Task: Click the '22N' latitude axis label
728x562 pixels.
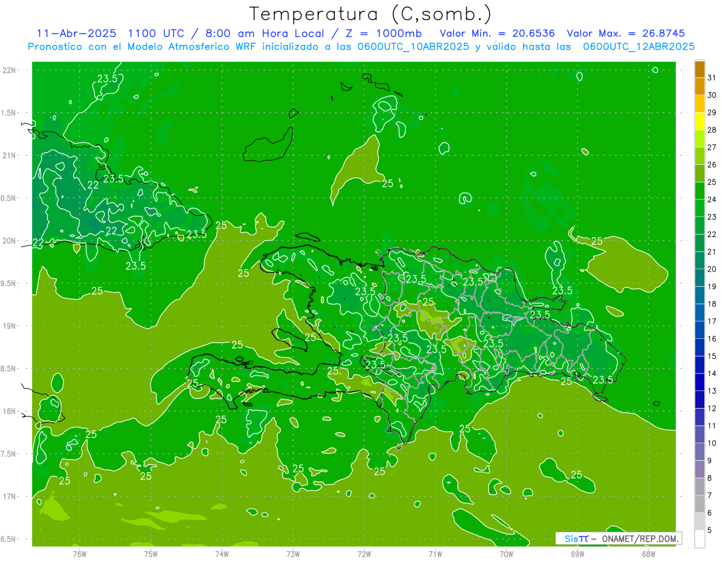Action: (x=10, y=70)
